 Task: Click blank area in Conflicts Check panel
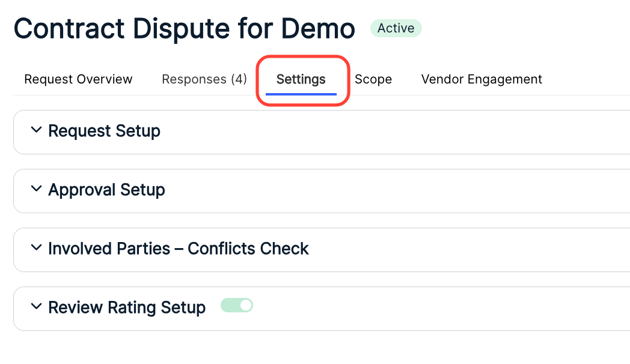coord(470,250)
